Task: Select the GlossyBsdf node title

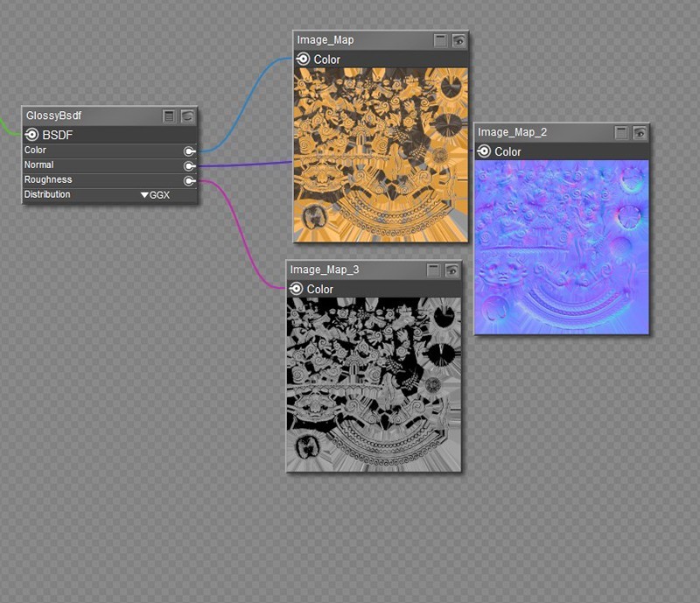Action: pyautogui.click(x=53, y=116)
